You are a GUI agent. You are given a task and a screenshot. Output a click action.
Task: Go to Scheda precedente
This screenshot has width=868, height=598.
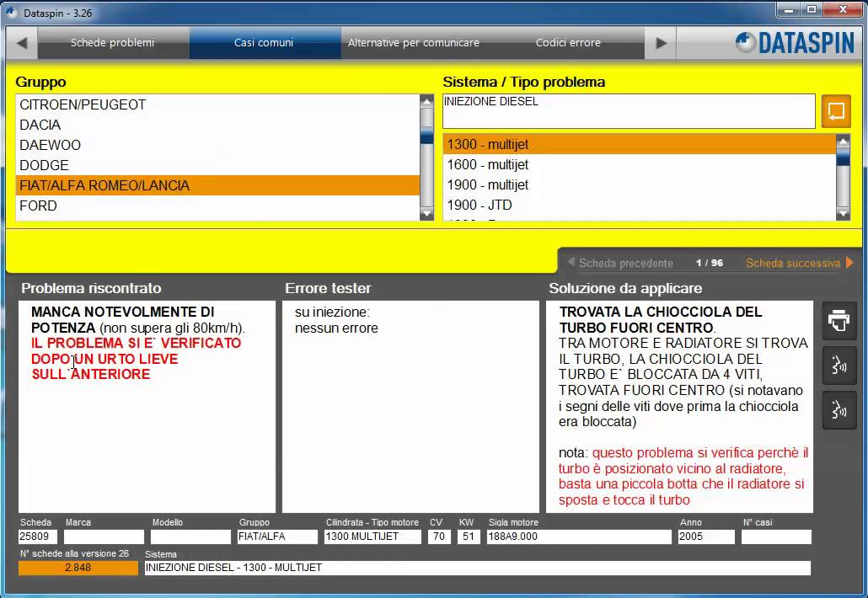click(x=620, y=263)
